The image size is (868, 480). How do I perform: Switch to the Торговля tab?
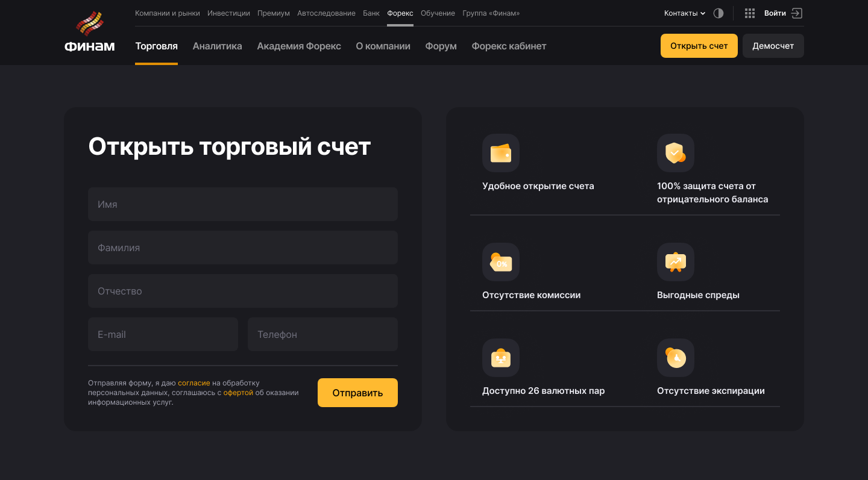point(156,46)
